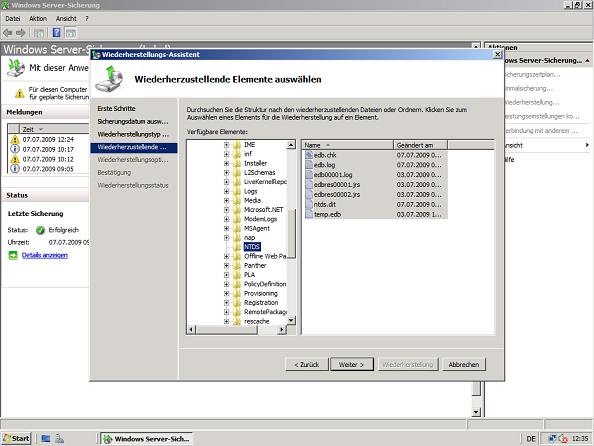Click the file icon beside ntds.dit

tap(309, 204)
